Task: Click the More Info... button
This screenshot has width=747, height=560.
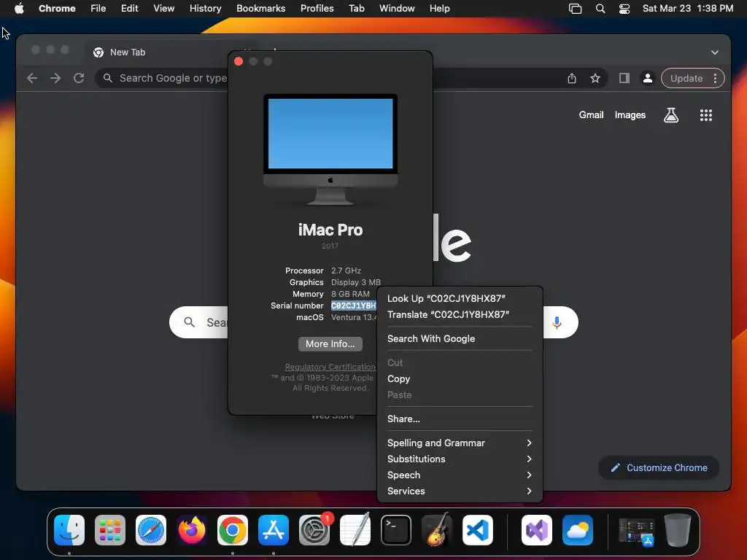Action: (330, 344)
